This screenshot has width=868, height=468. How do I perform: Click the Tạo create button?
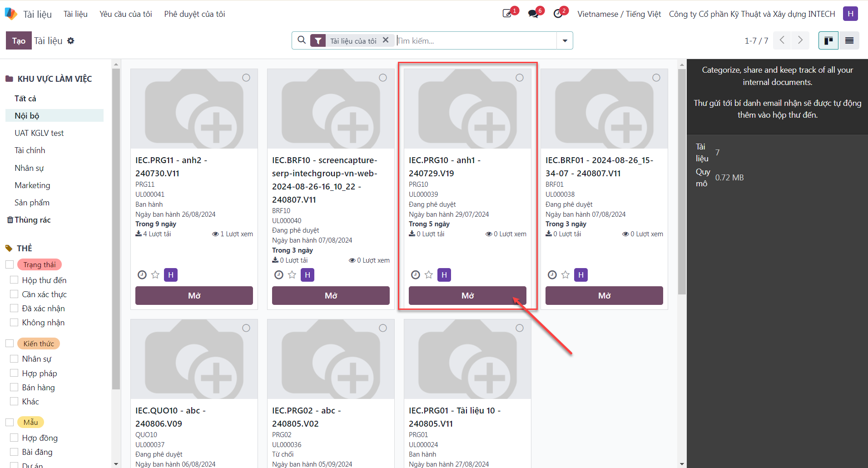pos(19,40)
